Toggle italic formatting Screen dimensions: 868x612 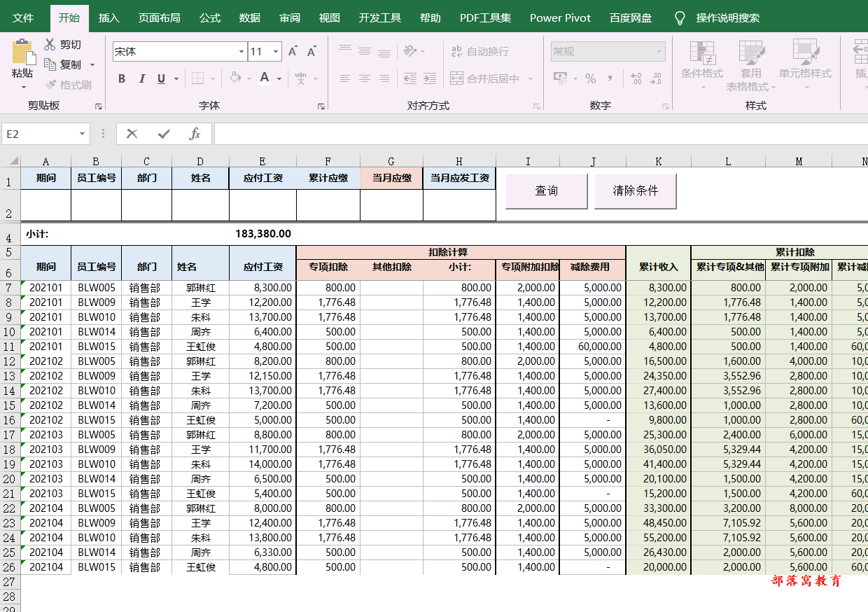pyautogui.click(x=142, y=78)
